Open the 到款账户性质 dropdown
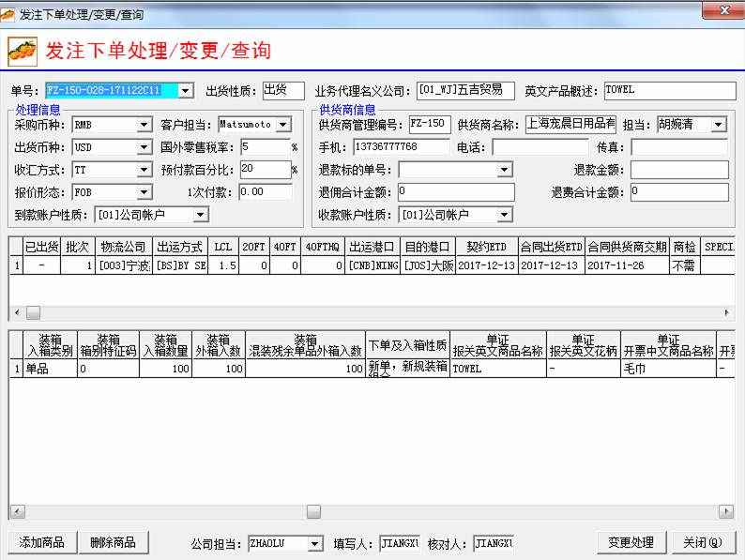 click(x=201, y=215)
